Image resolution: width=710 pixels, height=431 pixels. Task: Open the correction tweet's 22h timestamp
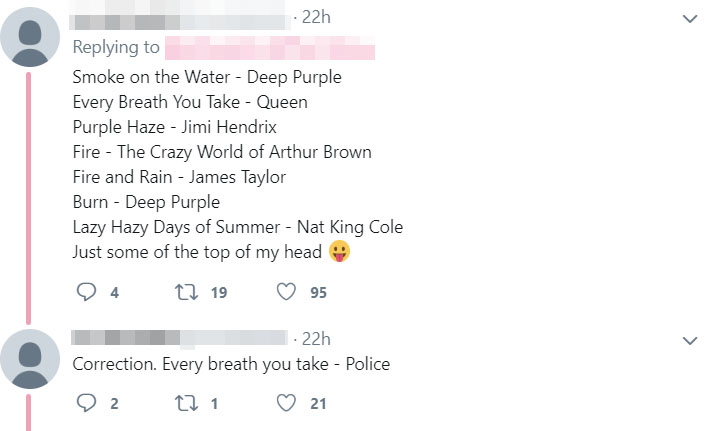(x=315, y=340)
